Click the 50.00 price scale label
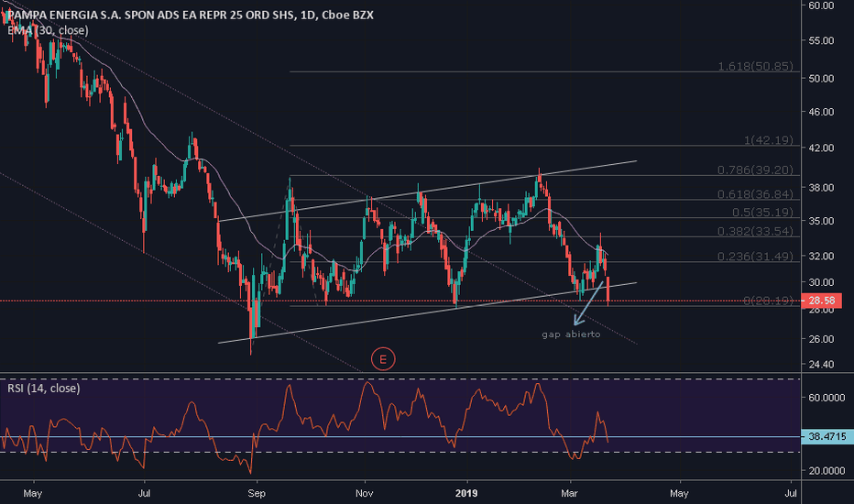The height and width of the screenshot is (504, 854). click(821, 79)
